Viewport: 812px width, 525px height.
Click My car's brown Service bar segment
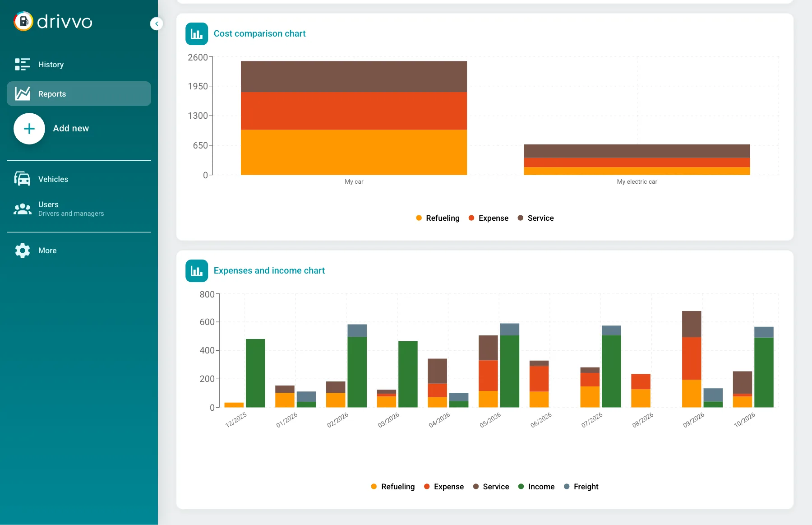tap(354, 77)
